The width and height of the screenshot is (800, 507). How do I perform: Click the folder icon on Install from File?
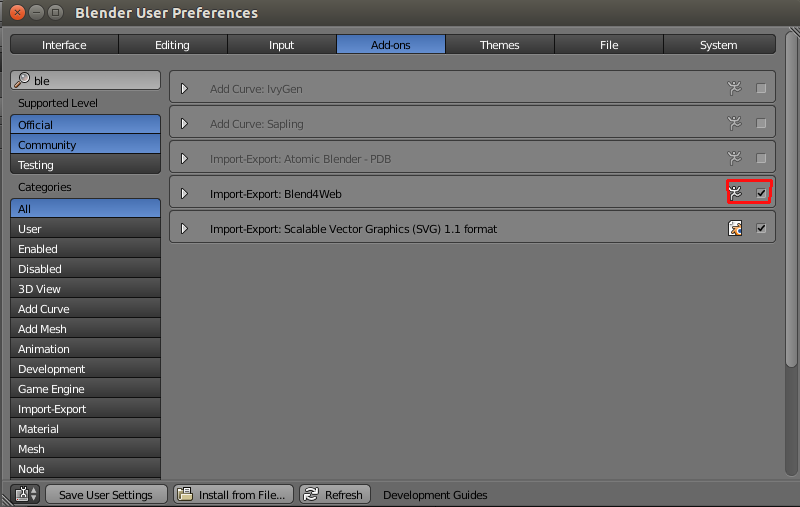(x=184, y=495)
